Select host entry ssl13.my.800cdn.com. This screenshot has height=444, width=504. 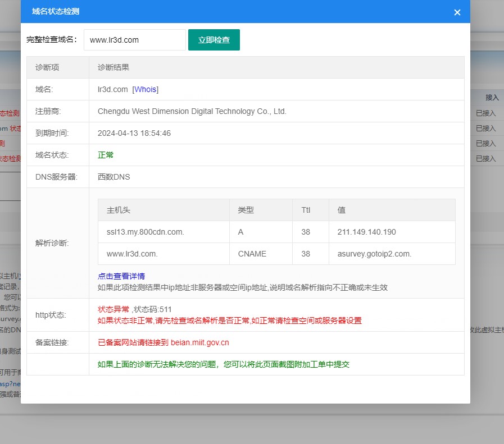145,232
